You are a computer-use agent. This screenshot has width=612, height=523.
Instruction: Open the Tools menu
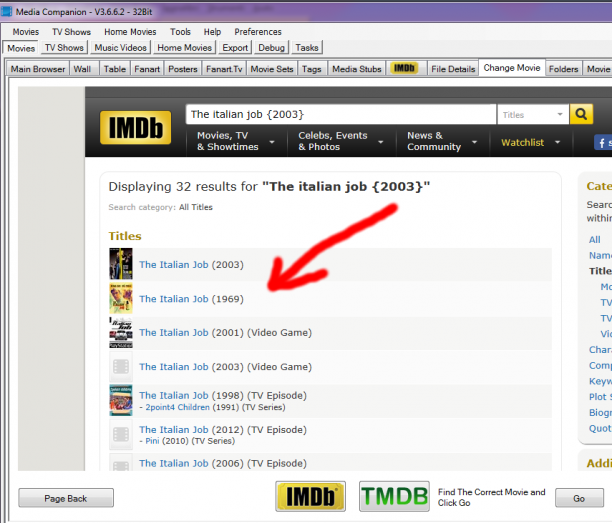pyautogui.click(x=180, y=32)
